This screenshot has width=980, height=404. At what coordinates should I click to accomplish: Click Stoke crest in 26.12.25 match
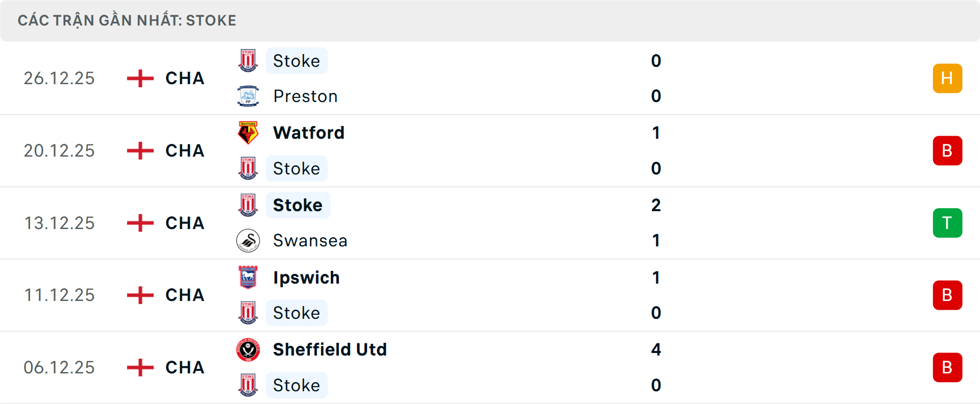click(x=248, y=61)
